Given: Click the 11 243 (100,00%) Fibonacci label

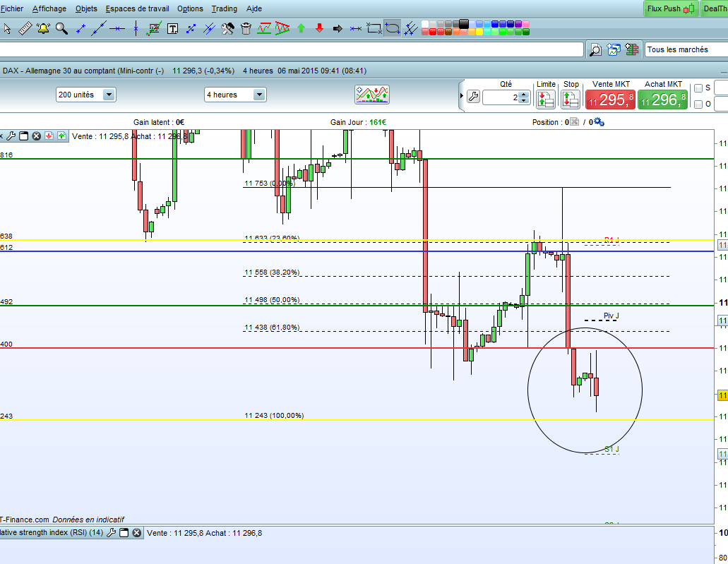Looking at the screenshot, I should (274, 416).
